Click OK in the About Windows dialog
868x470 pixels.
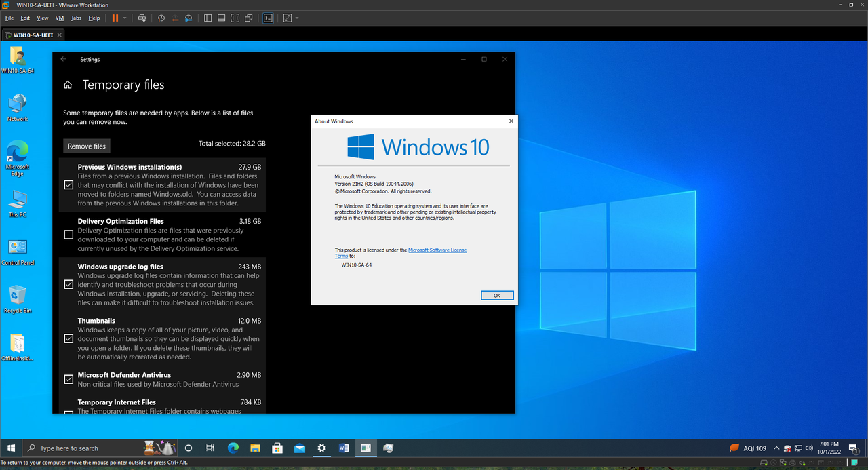tap(497, 296)
